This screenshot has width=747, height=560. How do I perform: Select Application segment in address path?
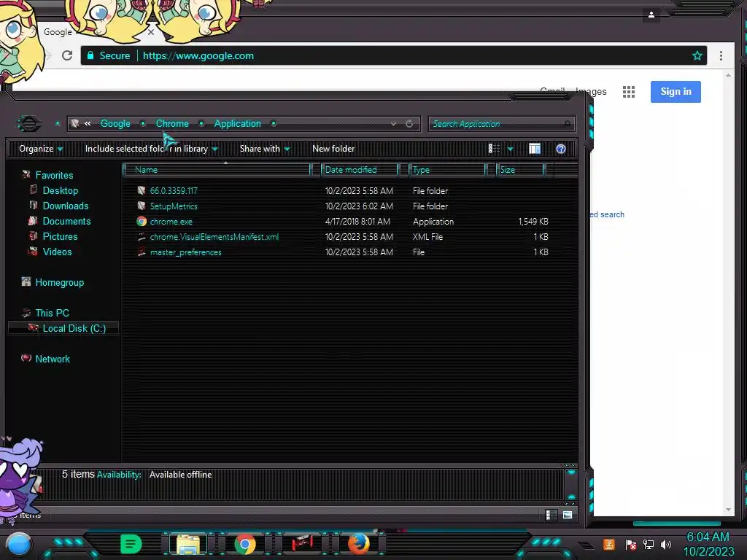pos(237,123)
